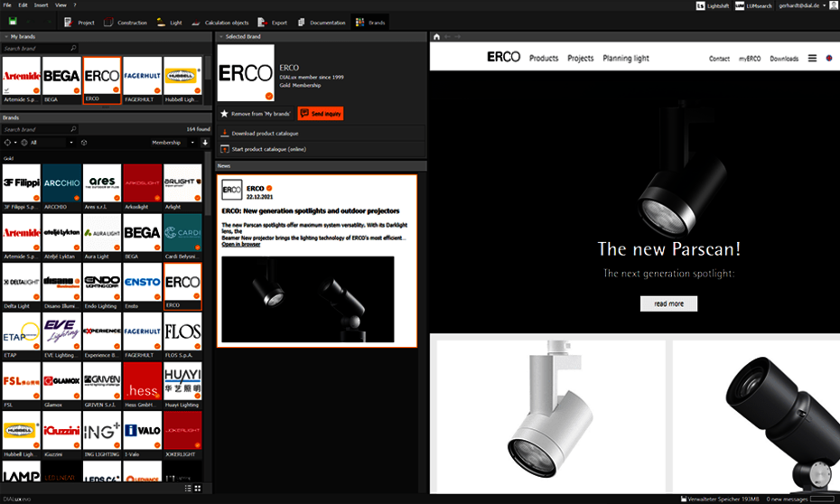Click the sort direction arrow beside Membership
840x504 pixels.
pos(205,143)
